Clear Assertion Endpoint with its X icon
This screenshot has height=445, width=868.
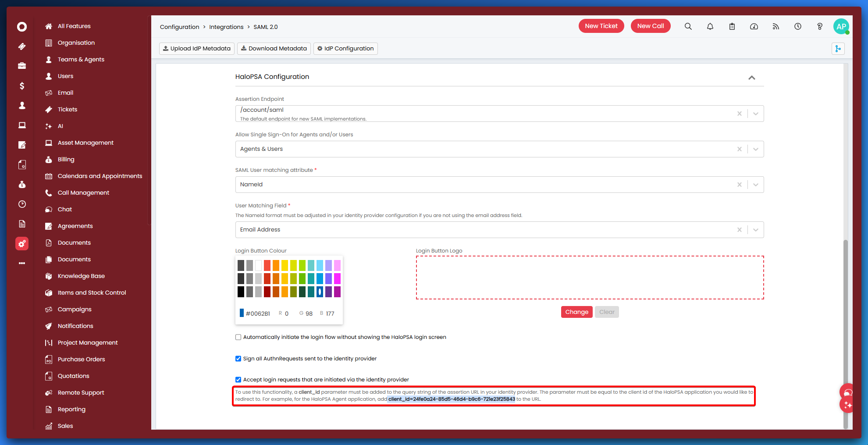tap(740, 114)
